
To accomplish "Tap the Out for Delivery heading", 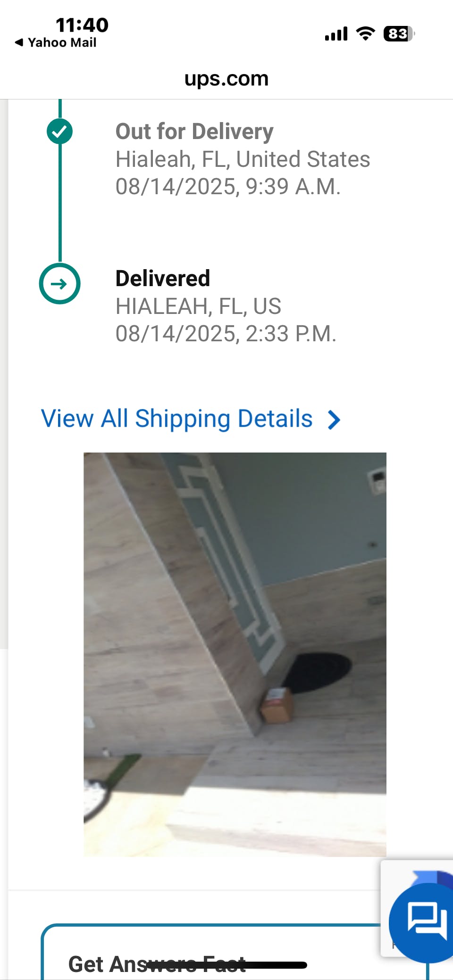I will (194, 131).
